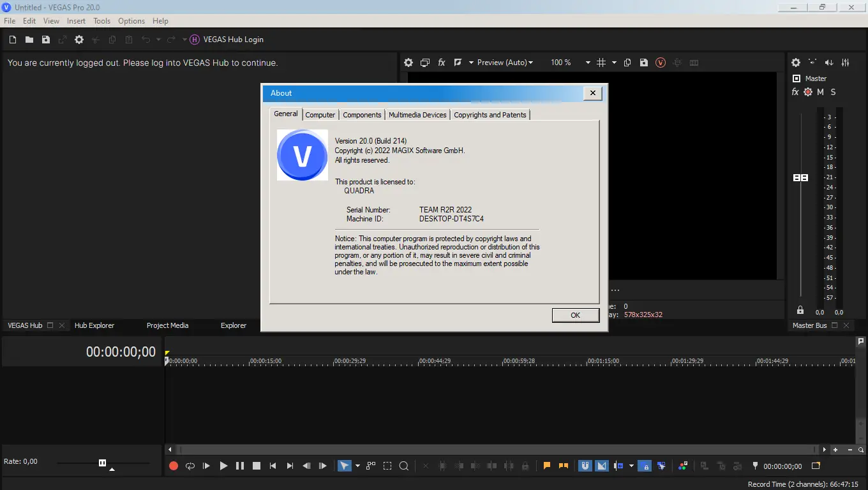Click the external monitor preview icon

(425, 63)
